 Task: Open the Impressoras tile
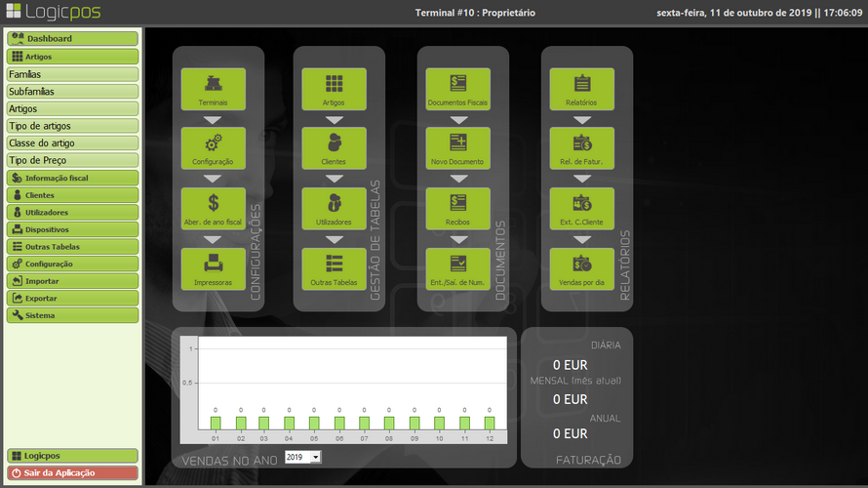point(213,268)
